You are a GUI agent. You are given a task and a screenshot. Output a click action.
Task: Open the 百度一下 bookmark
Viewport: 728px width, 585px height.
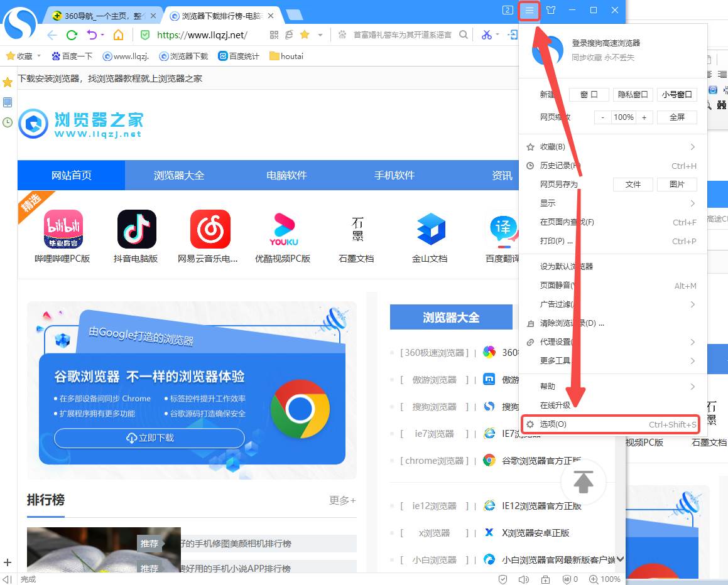coord(72,56)
